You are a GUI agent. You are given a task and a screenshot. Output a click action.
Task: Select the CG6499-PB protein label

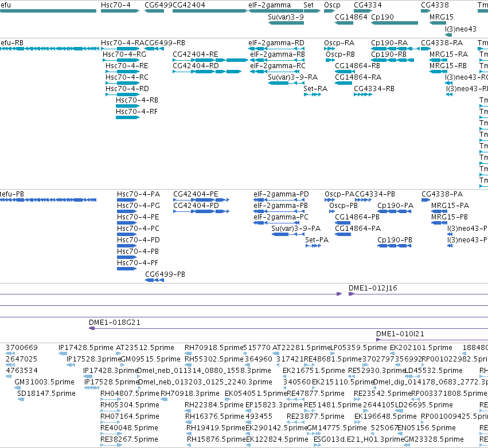point(165,274)
